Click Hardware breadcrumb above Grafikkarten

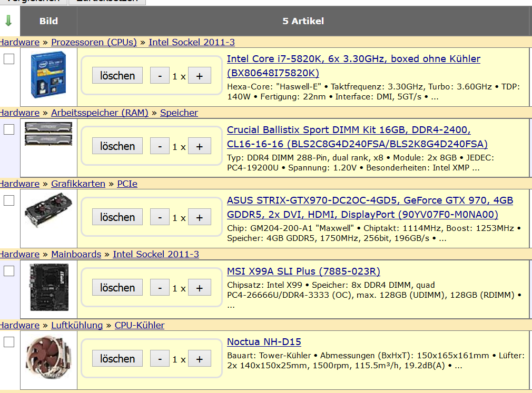19,184
